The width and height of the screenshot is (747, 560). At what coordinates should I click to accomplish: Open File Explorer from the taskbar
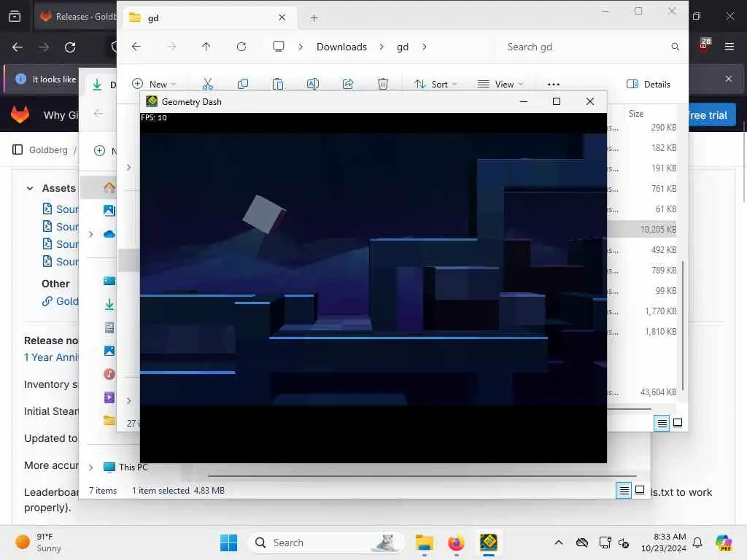424,542
